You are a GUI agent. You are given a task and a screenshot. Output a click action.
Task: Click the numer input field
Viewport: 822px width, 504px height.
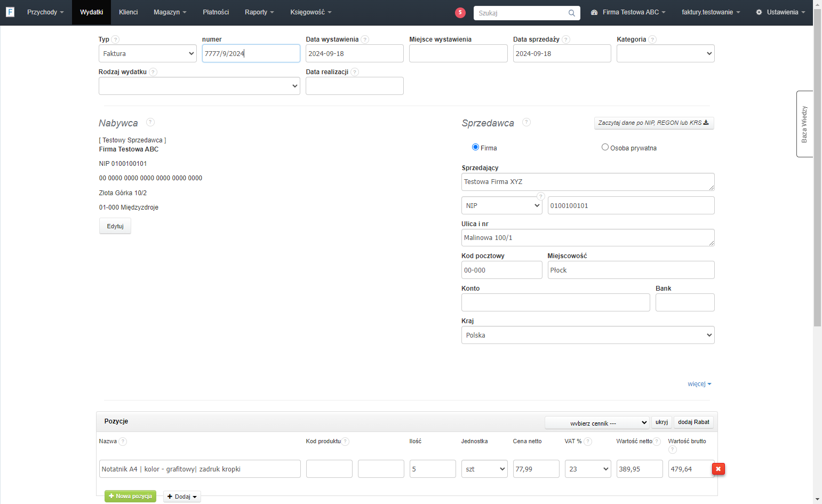pos(251,53)
